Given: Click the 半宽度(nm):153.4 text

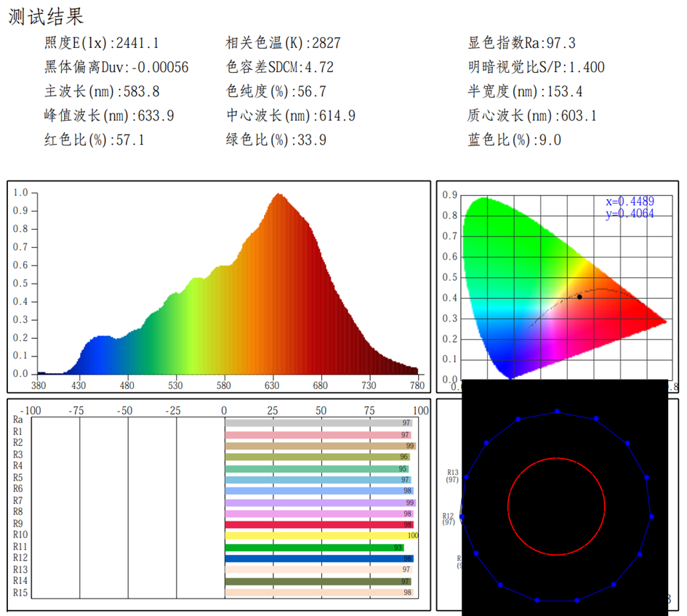Looking at the screenshot, I should 525,91.
